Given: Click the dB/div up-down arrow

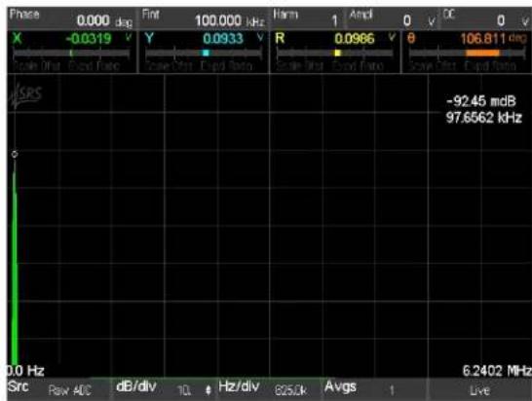Looking at the screenshot, I should (x=209, y=390).
